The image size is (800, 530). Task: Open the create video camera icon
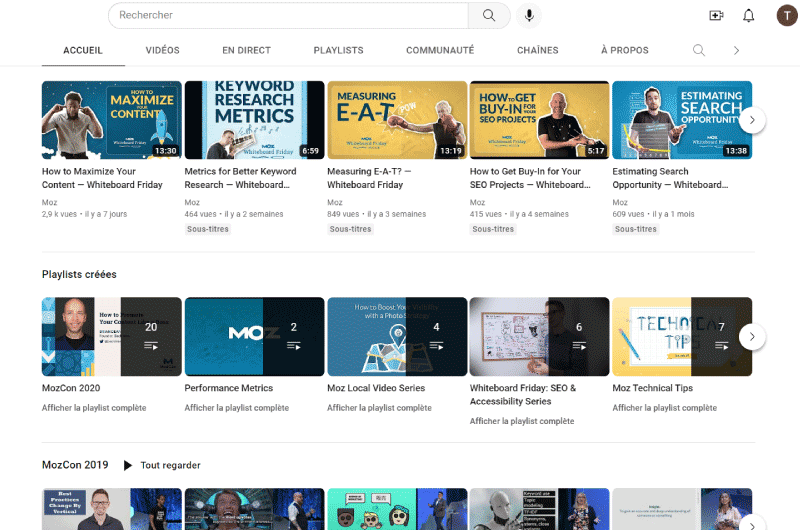point(716,15)
